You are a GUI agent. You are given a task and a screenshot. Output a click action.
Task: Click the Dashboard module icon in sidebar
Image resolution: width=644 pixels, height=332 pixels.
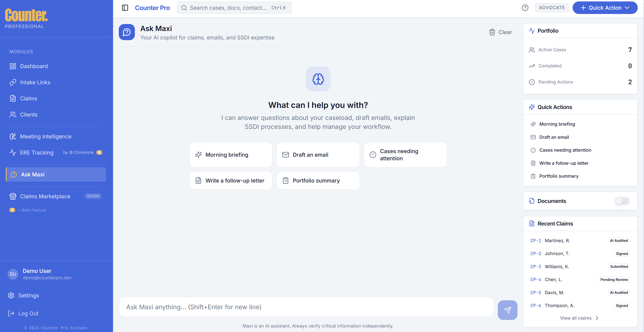click(13, 66)
